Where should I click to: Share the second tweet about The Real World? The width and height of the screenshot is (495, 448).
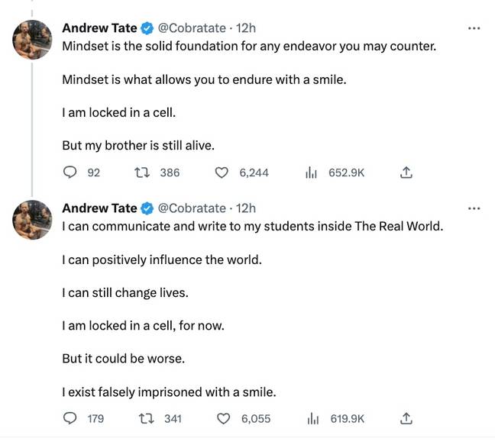[406, 418]
